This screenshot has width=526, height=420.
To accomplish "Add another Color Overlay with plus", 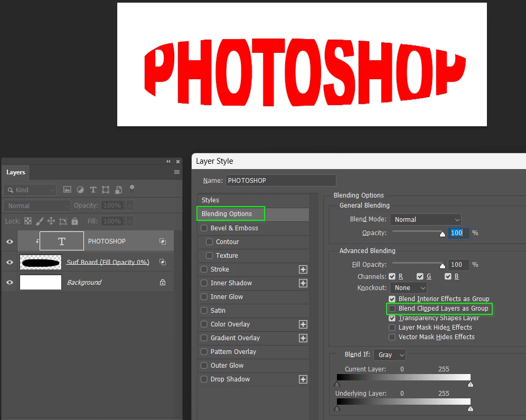I will 303,324.
